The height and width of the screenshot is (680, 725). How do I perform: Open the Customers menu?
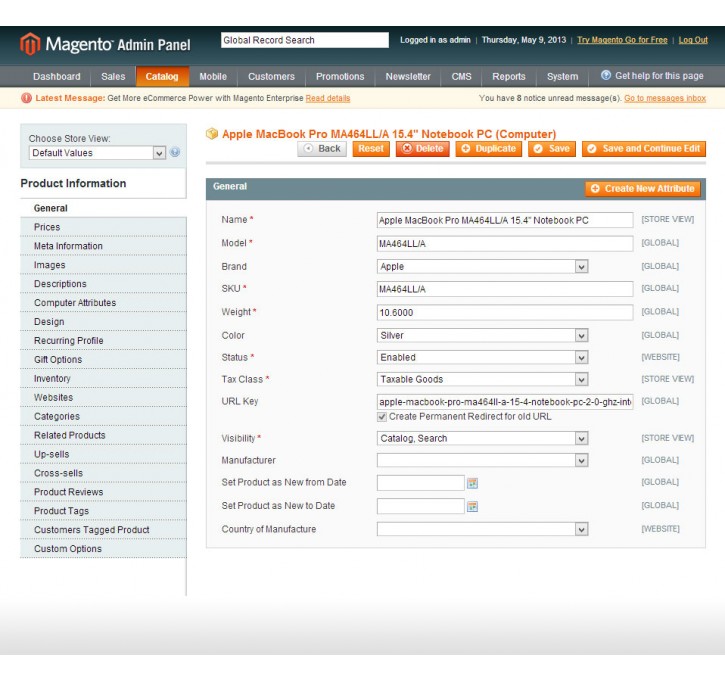[271, 76]
